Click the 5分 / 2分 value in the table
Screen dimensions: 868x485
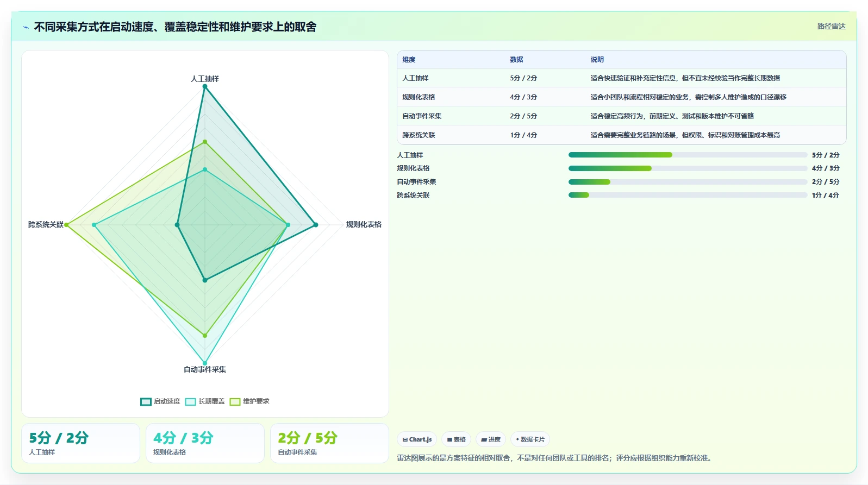[523, 78]
